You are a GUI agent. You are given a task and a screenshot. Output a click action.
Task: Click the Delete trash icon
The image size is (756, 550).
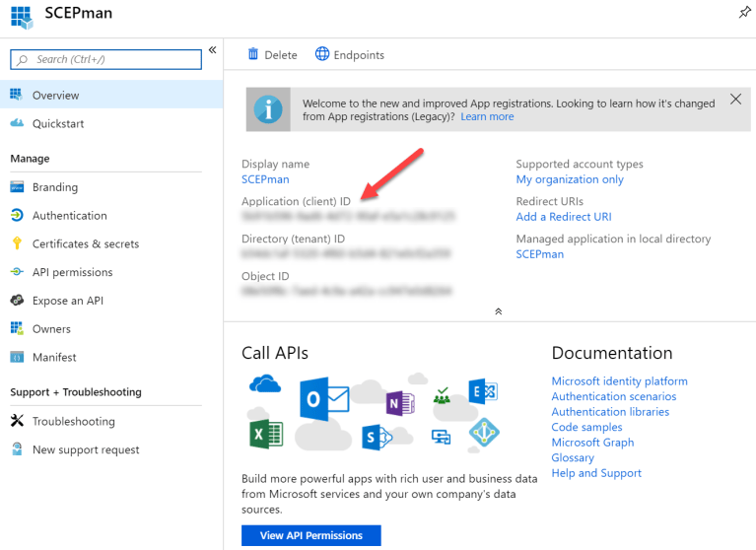tap(253, 54)
